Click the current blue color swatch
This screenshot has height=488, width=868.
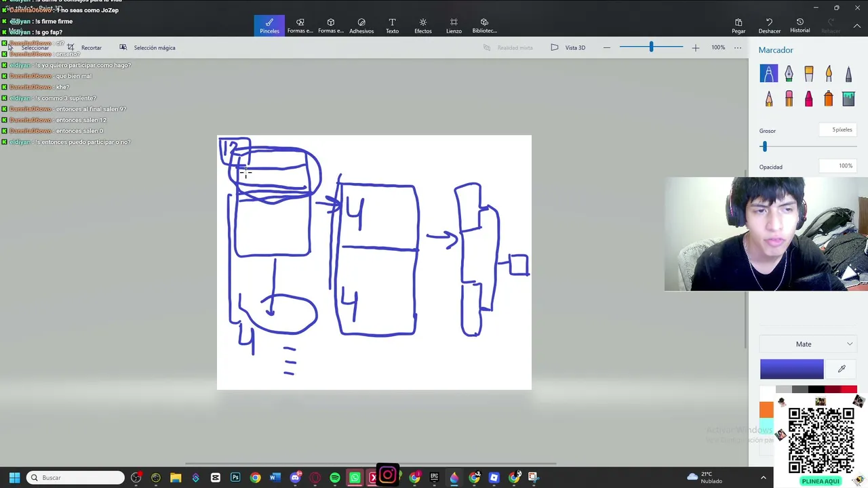click(791, 369)
